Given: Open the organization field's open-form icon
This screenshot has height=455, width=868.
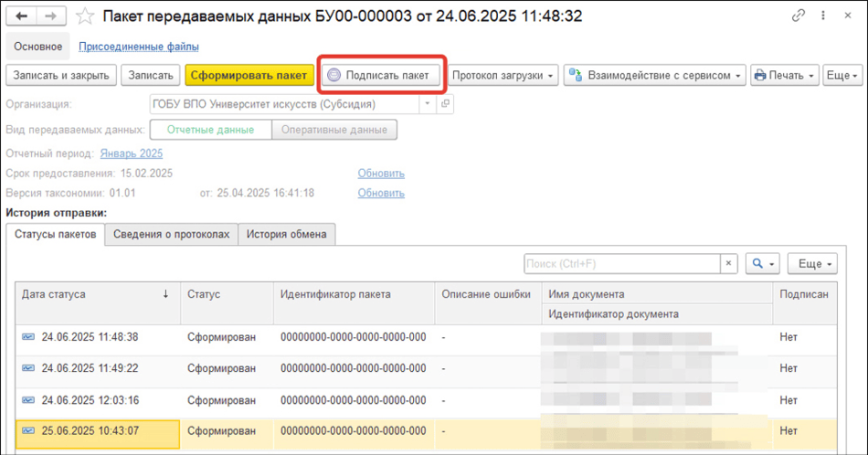Looking at the screenshot, I should [446, 104].
